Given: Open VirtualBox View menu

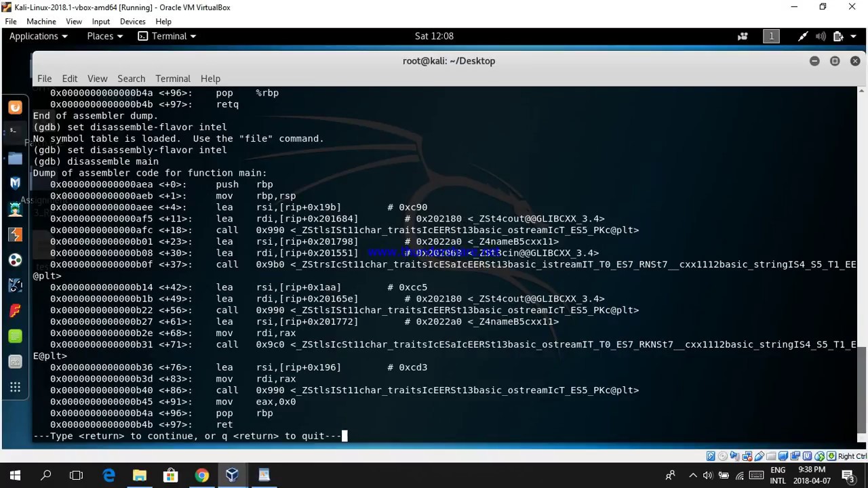Looking at the screenshot, I should 74,22.
